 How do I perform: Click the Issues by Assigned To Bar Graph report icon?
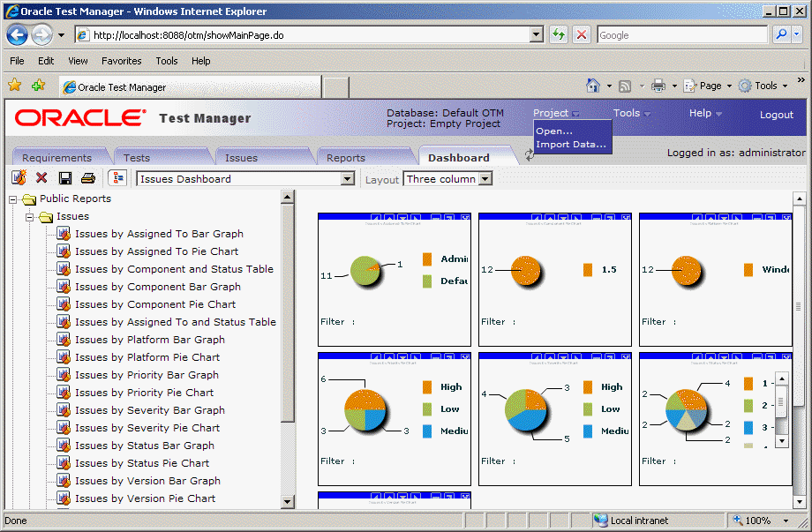pos(64,234)
